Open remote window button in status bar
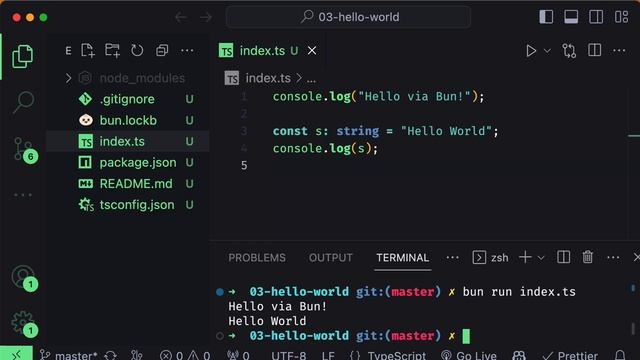The height and width of the screenshot is (360, 640). coord(16,354)
